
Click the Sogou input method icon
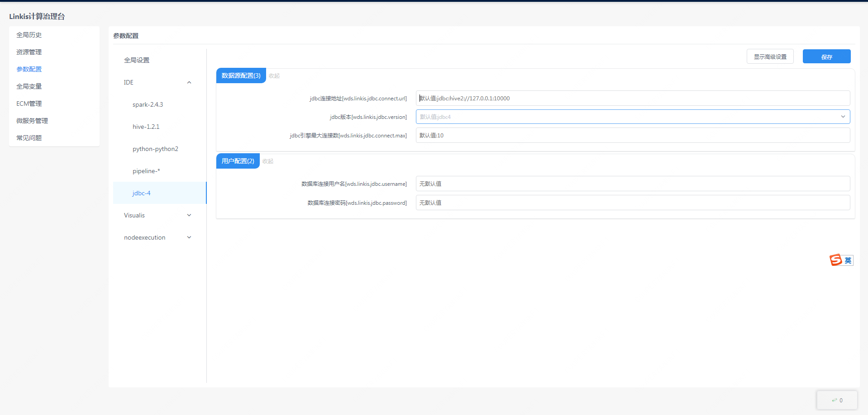click(x=835, y=260)
